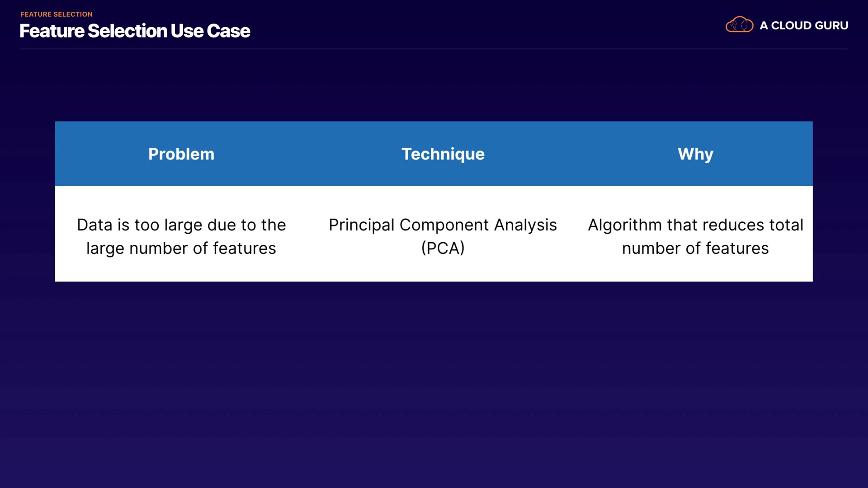Image resolution: width=868 pixels, height=488 pixels.
Task: Click the orange FEATURE SELECTION label
Action: coord(57,14)
